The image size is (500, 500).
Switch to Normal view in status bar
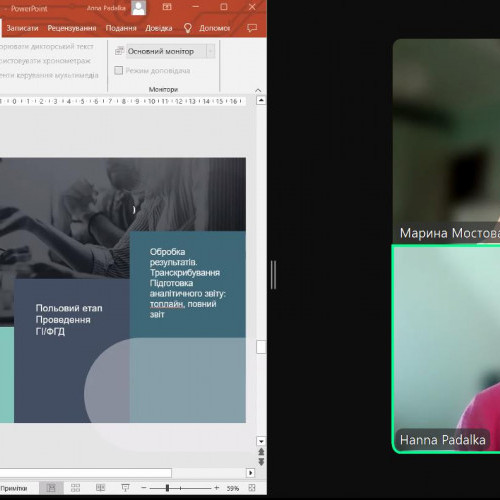pyautogui.click(x=51, y=488)
